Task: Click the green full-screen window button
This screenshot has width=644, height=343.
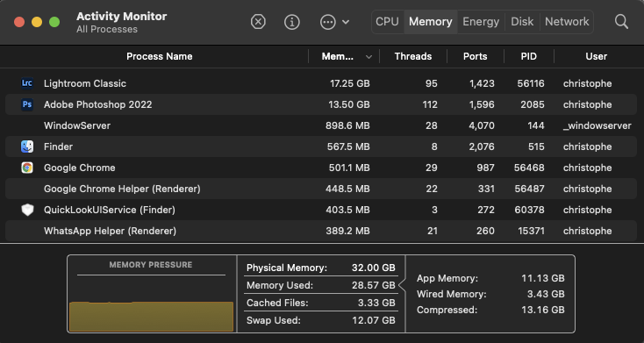Action: [54, 22]
